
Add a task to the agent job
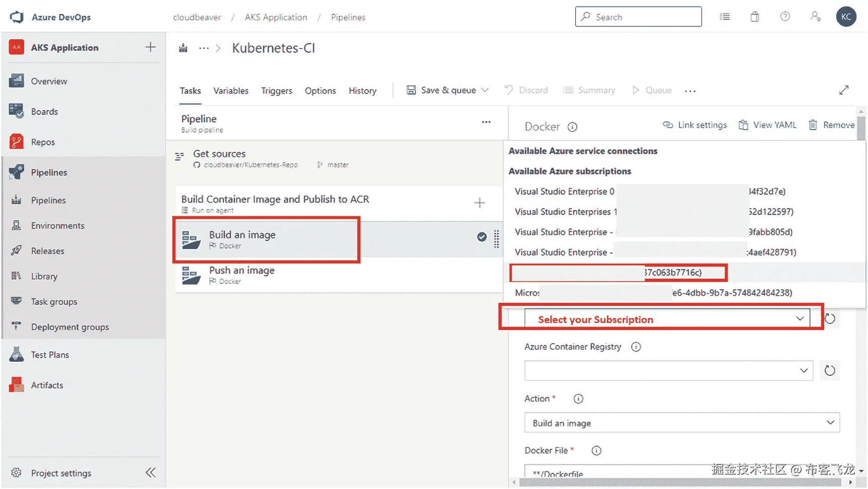[480, 203]
